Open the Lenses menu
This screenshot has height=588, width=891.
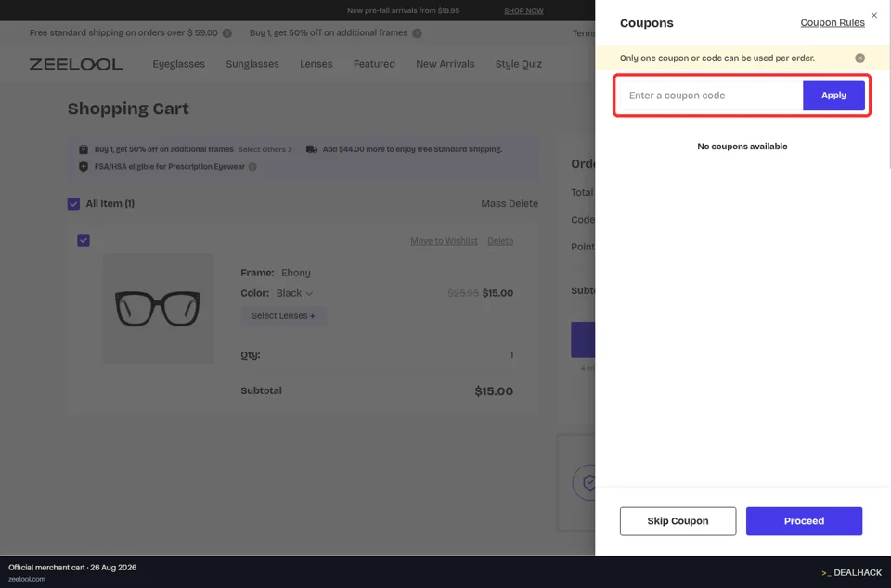pos(316,64)
